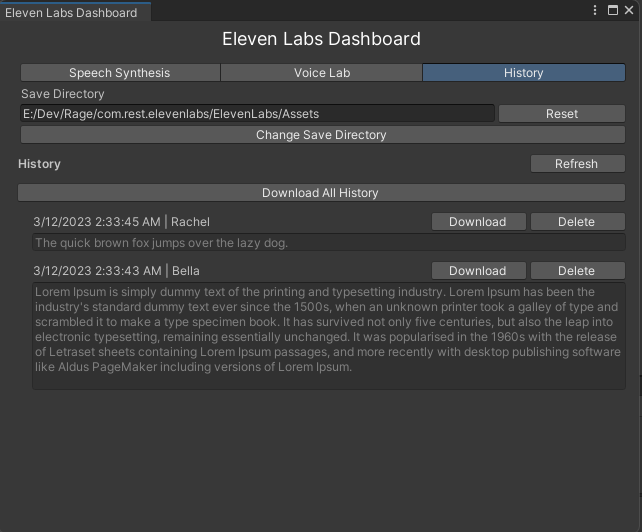The height and width of the screenshot is (532, 642).
Task: Click the 3/12/2023 2:33:43 AM timestamp
Action: 97,271
